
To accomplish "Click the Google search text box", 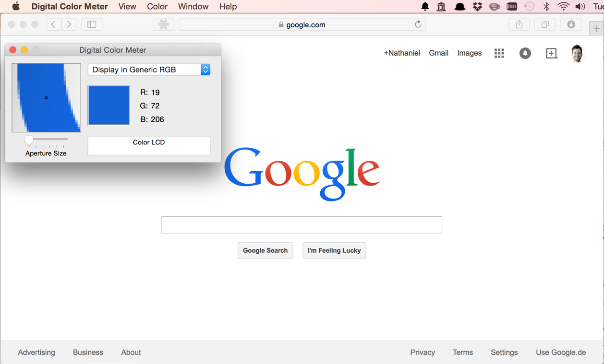I will point(302,225).
